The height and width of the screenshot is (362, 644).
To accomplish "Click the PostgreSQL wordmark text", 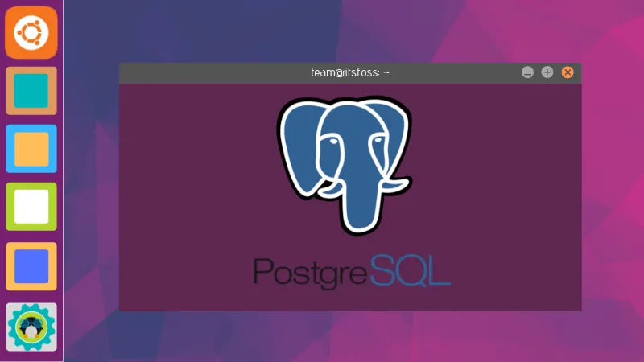I will 352,272.
